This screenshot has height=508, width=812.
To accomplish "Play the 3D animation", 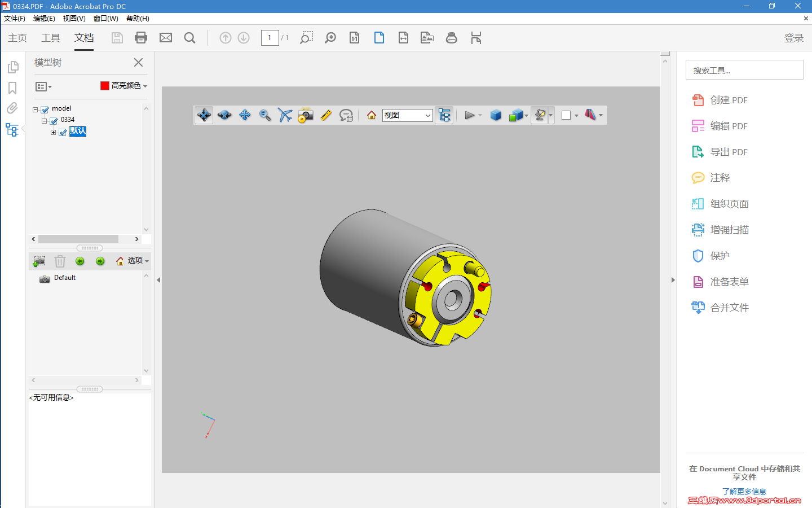I will tap(470, 115).
